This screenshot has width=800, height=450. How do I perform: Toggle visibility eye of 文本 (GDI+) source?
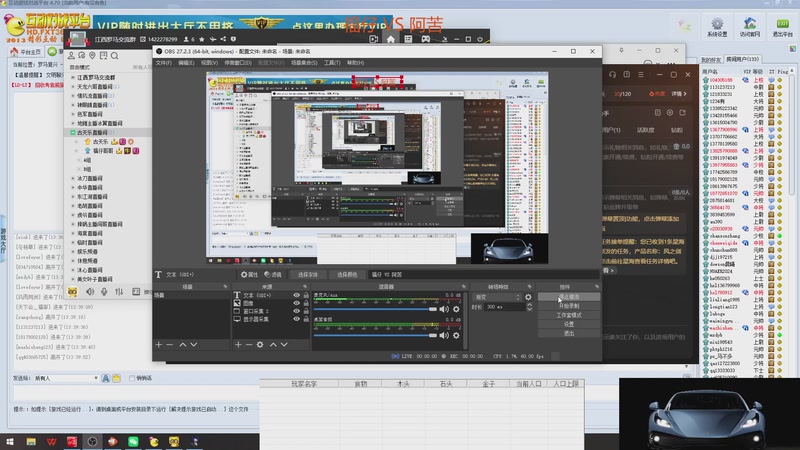(x=296, y=295)
